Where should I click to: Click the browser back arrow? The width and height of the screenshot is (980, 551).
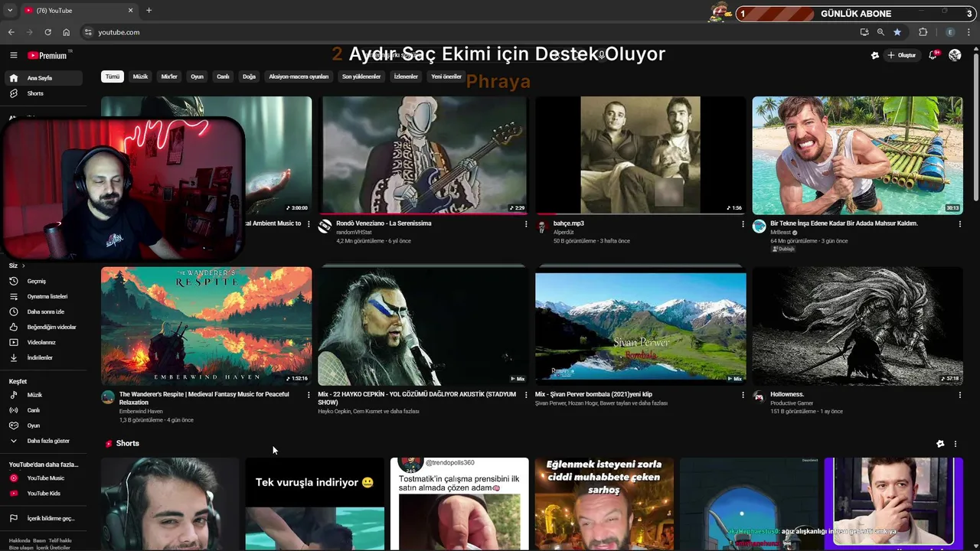(11, 32)
